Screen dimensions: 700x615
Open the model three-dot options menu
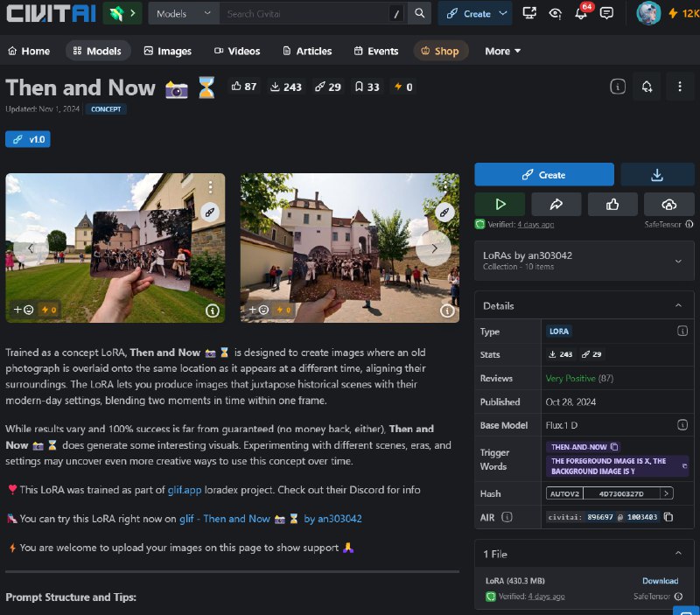click(680, 86)
